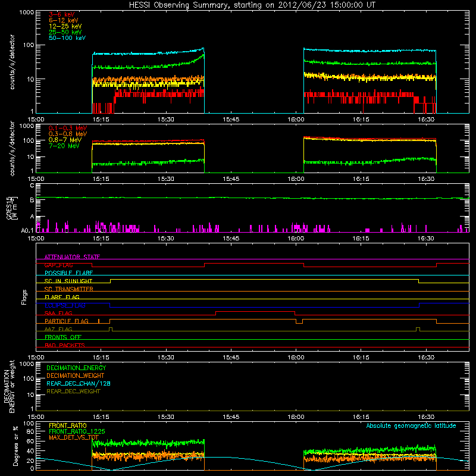Pick the FLARE_FLAG label
Image resolution: width=476 pixels, height=476 pixels.
click(x=62, y=297)
